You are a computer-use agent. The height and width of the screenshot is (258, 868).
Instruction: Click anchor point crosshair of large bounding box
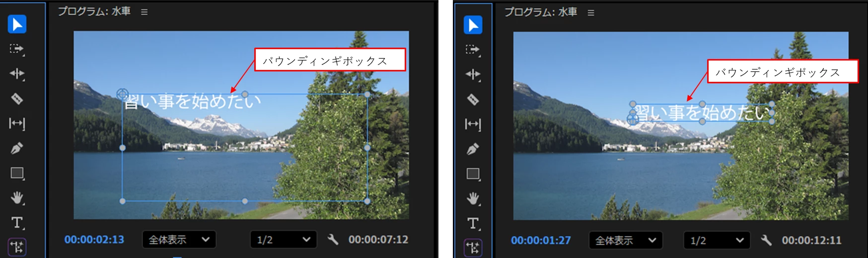click(x=122, y=93)
